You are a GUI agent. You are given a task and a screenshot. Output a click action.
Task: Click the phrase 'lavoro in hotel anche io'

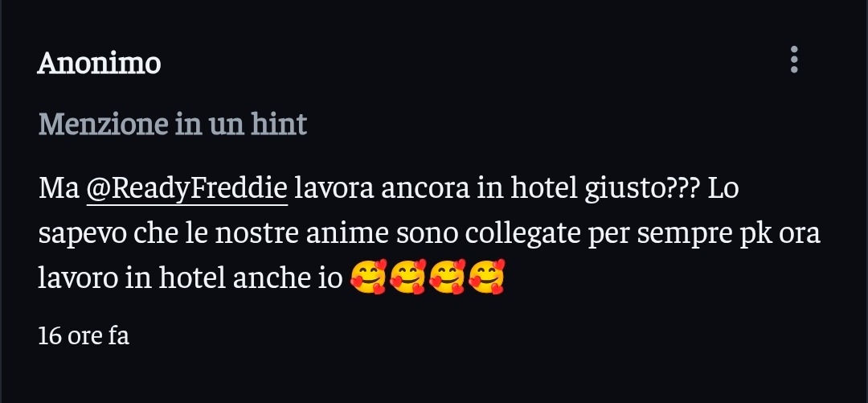(190, 278)
